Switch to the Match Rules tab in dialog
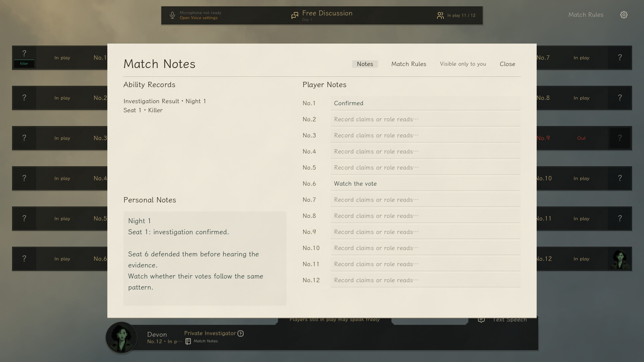This screenshot has height=362, width=644. 409,64
